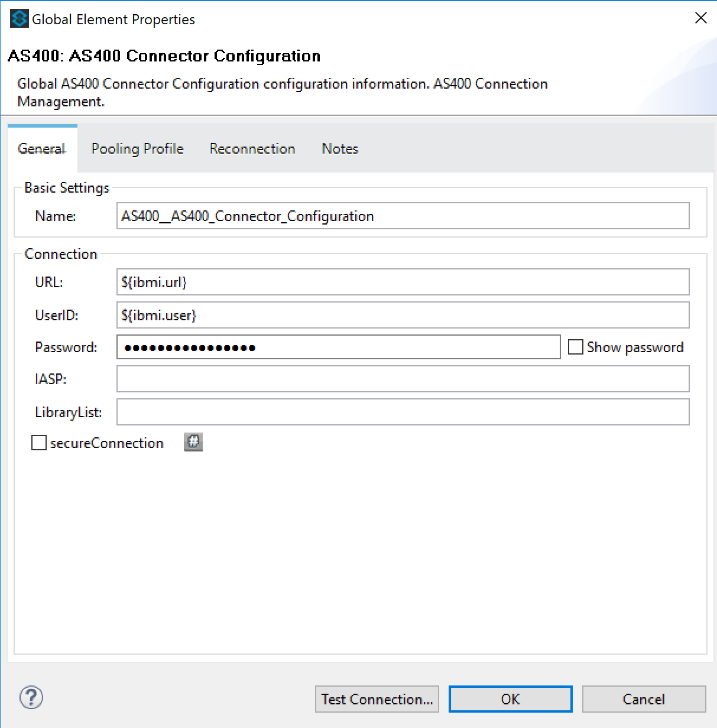This screenshot has height=728, width=717.
Task: Click the Anypoint Studio logo in title bar
Action: coord(19,19)
